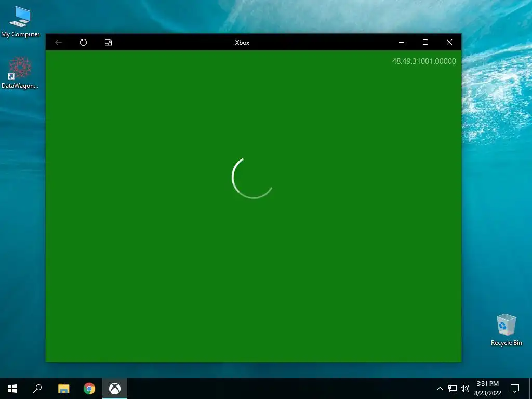Close the Xbox window
This screenshot has height=399, width=532.
[449, 43]
